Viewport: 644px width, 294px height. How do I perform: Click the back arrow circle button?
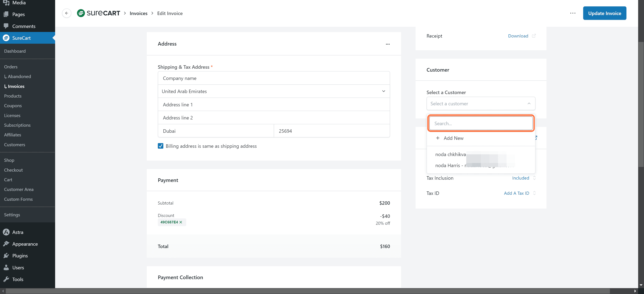point(67,13)
